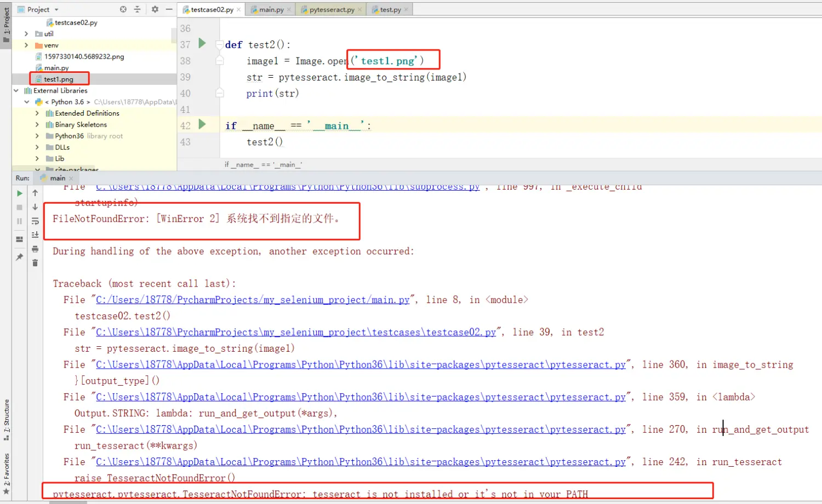Click scroll to end icon in console
The image size is (822, 504).
(35, 235)
